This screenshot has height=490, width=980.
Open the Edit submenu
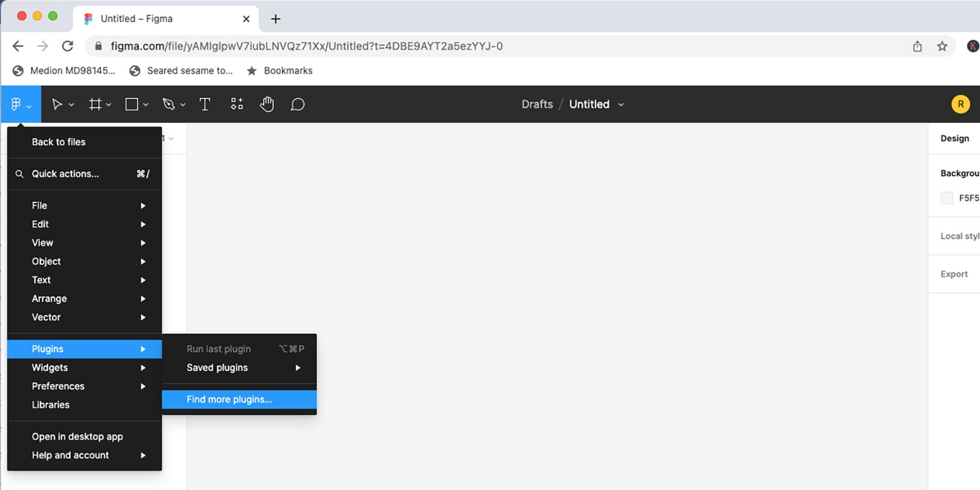(85, 225)
